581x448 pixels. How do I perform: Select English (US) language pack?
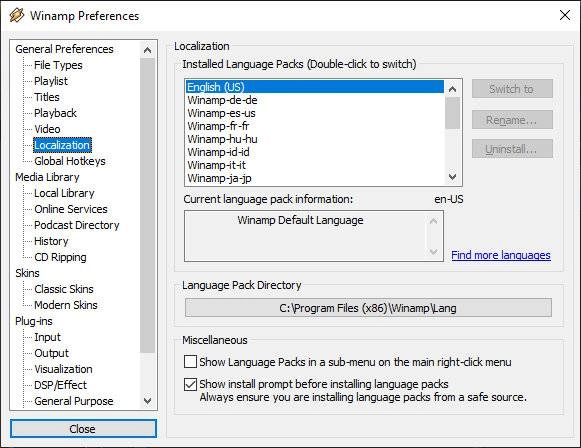click(315, 87)
